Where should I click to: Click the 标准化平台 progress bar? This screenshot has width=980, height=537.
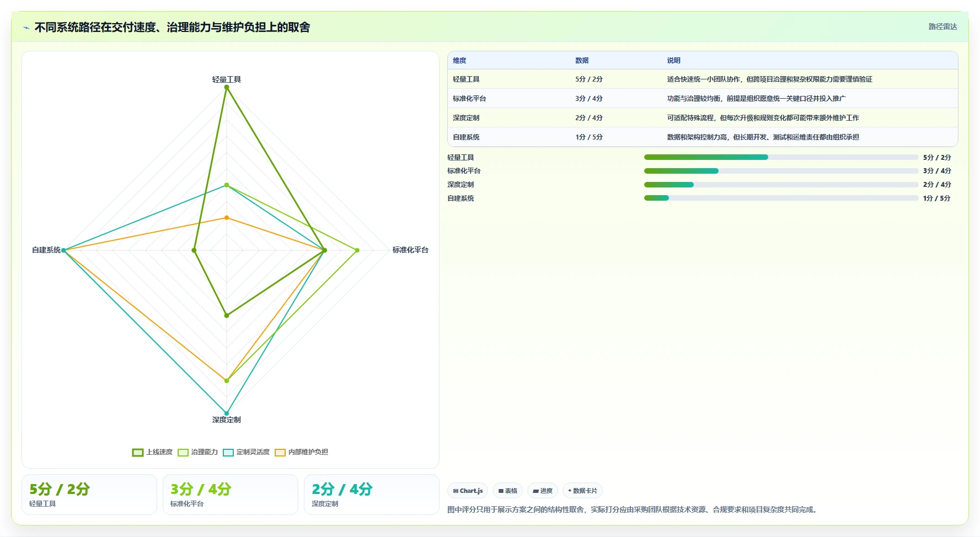(x=781, y=171)
